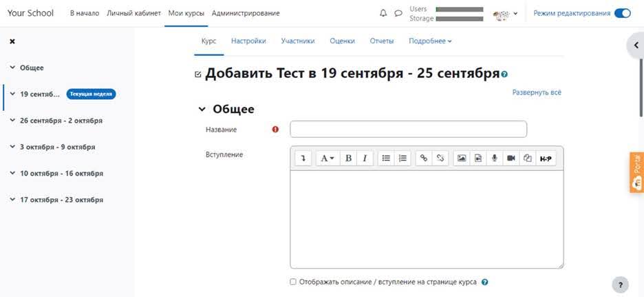Open the block drawer arrow
Screen dimensions: 644x297
636,45
